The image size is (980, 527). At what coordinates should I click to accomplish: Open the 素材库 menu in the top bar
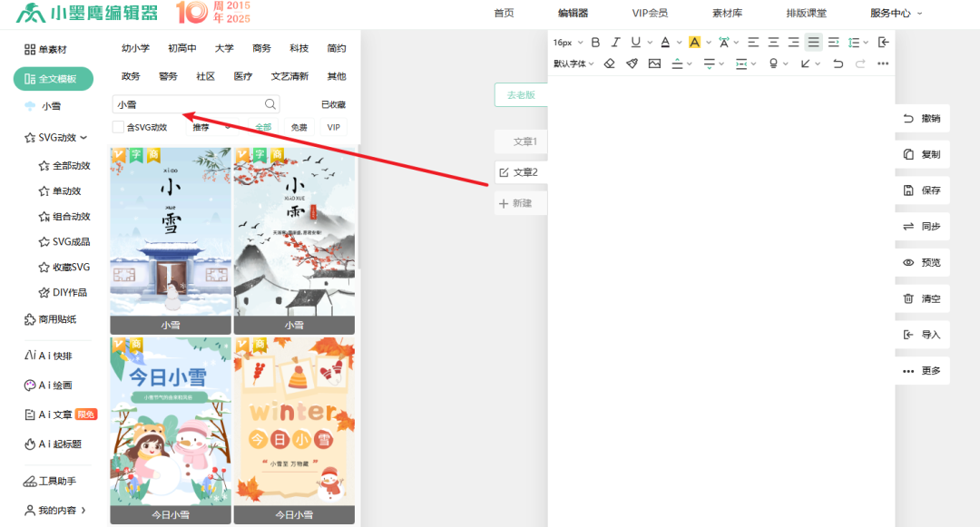(727, 13)
